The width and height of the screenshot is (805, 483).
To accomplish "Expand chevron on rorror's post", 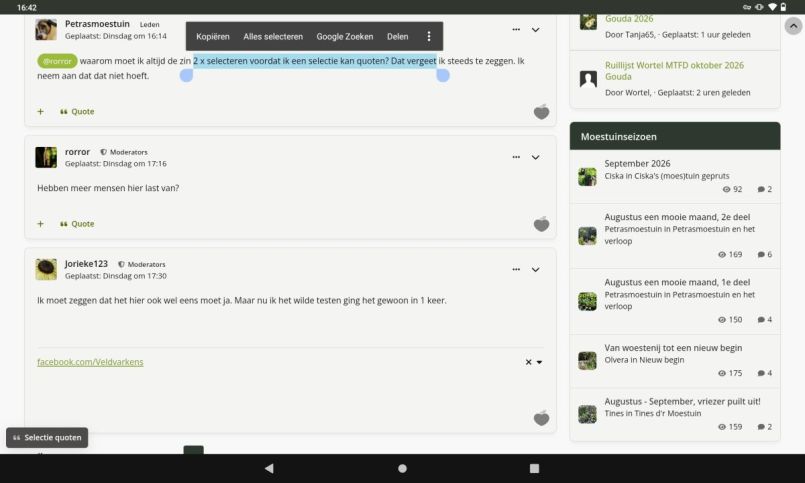I will point(535,157).
